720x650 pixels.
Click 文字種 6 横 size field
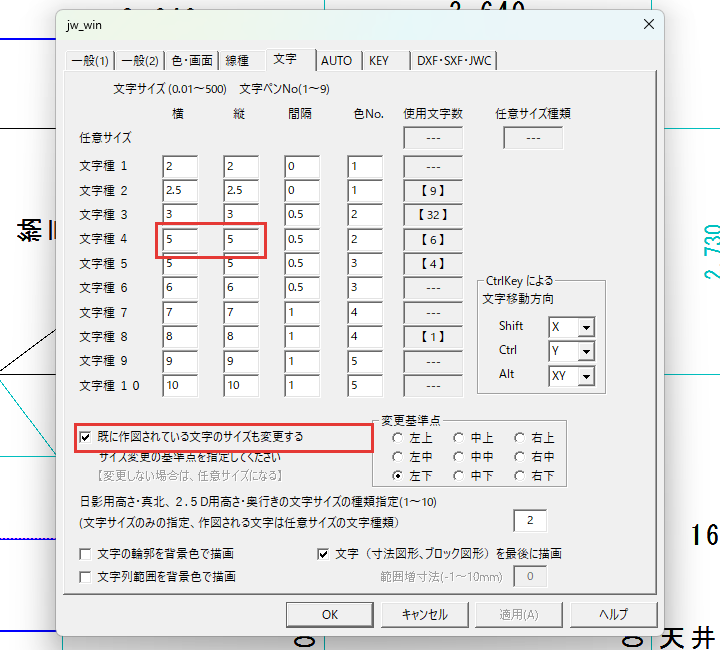(x=180, y=288)
